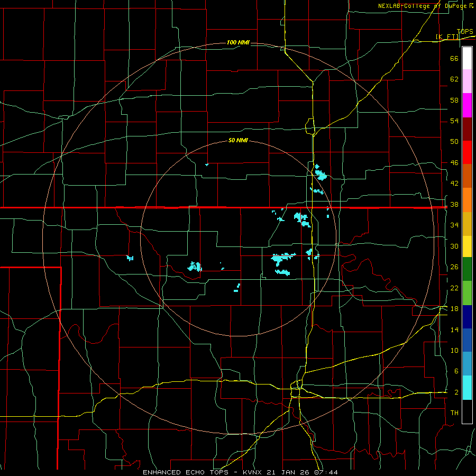Image resolution: width=476 pixels, height=476 pixels.
Task: Pick the sky blue legend swatch
Action: coord(467,364)
